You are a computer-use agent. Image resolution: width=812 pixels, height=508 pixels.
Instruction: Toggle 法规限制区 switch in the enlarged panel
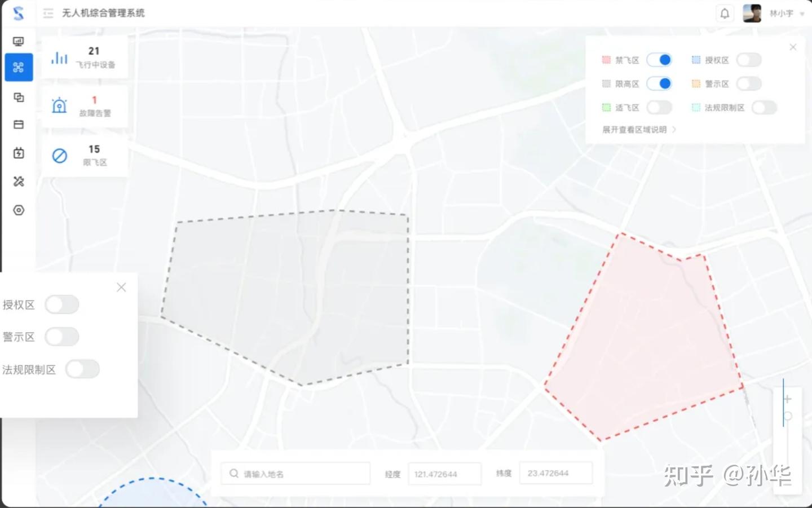(82, 369)
